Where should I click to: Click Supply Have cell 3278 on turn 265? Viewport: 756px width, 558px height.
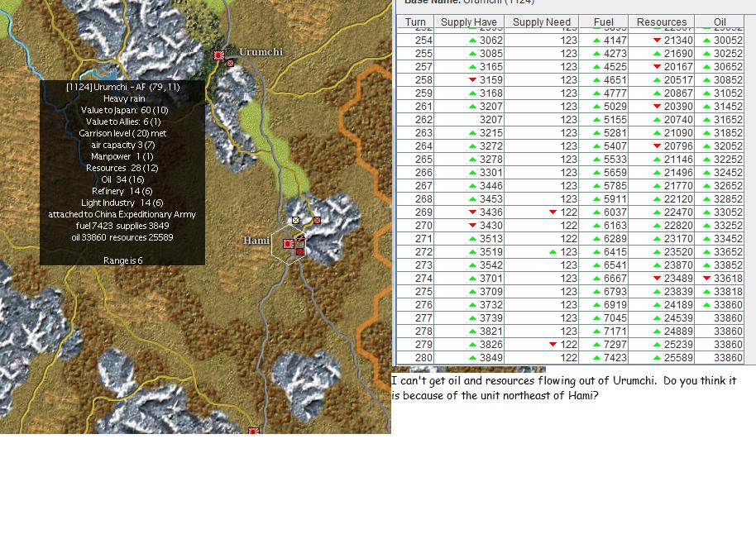(x=469, y=160)
